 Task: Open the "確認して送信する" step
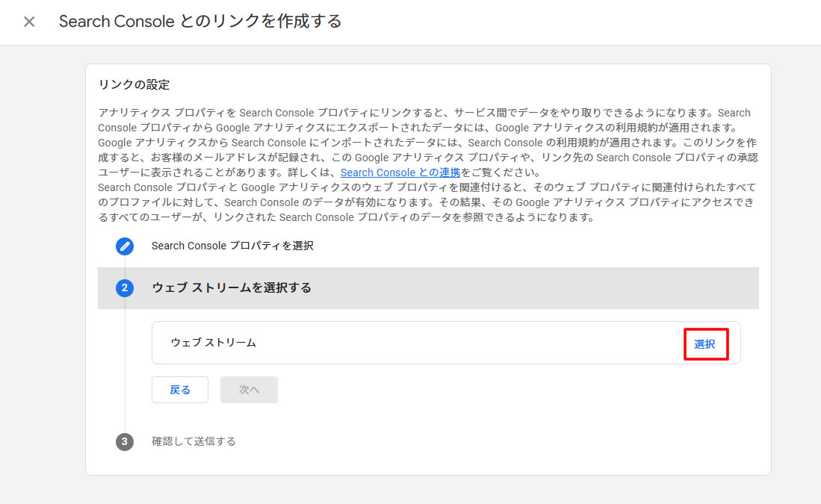pyautogui.click(x=193, y=441)
